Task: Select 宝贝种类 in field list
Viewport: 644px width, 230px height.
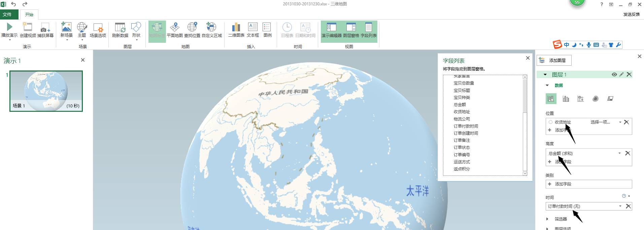Action: [462, 97]
